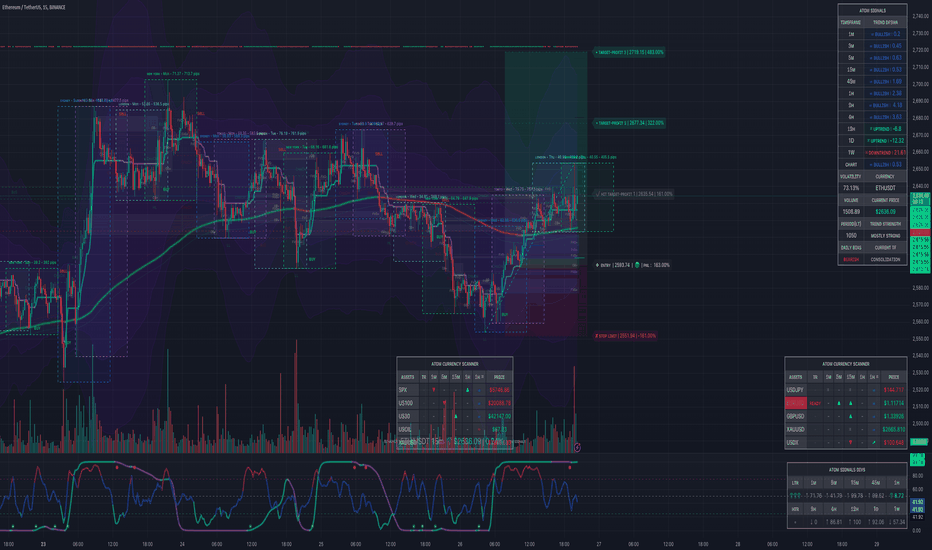Click the XAUUSD price $2665.810
The height and width of the screenshot is (550, 932).
coord(893,429)
